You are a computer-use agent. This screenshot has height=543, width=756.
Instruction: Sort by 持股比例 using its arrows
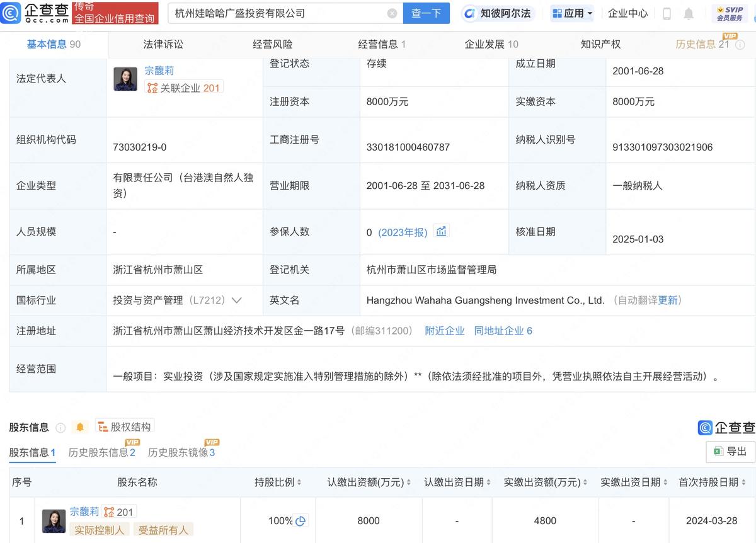(298, 482)
